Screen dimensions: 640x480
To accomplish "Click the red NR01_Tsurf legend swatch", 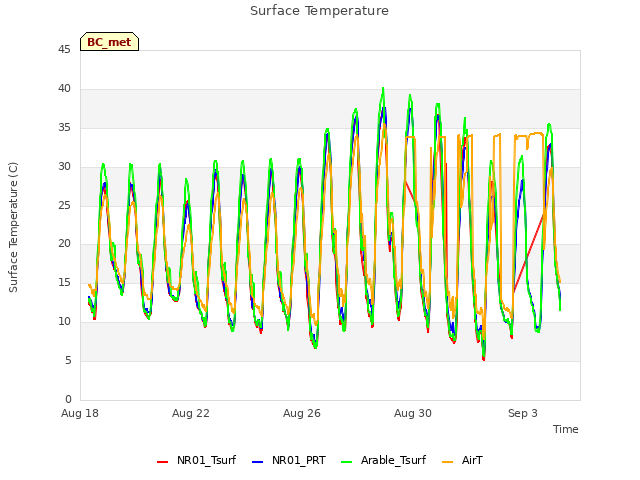I will [x=162, y=462].
